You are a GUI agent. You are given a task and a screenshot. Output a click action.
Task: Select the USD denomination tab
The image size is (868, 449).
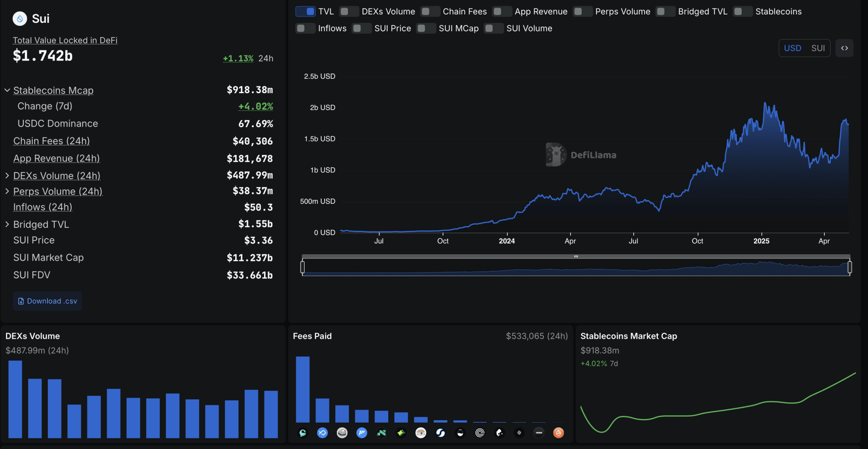(x=792, y=48)
